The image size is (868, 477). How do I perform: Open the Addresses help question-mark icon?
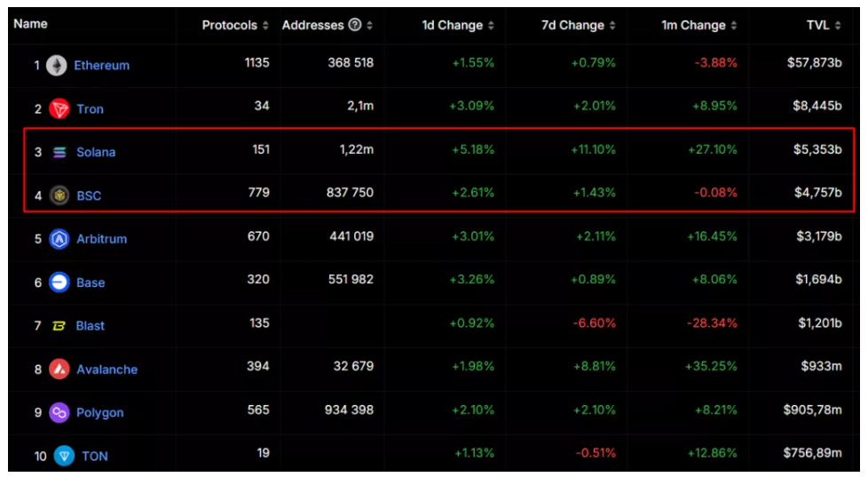355,25
